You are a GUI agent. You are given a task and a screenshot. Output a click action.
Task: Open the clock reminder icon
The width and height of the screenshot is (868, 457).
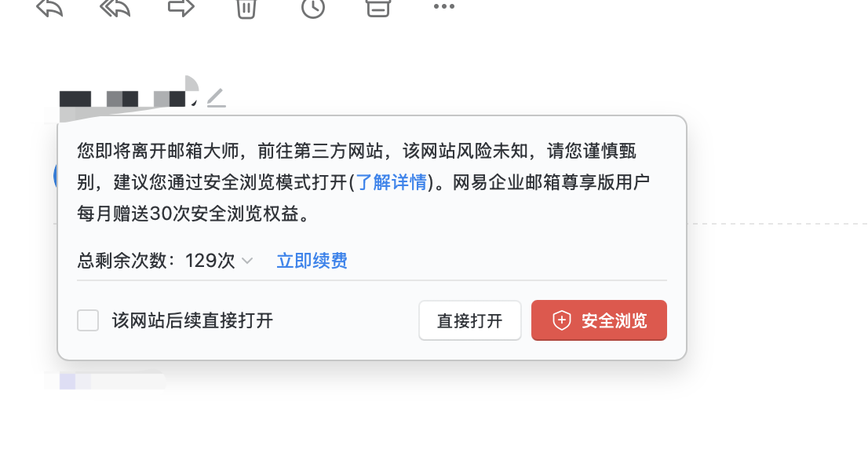coord(313,8)
